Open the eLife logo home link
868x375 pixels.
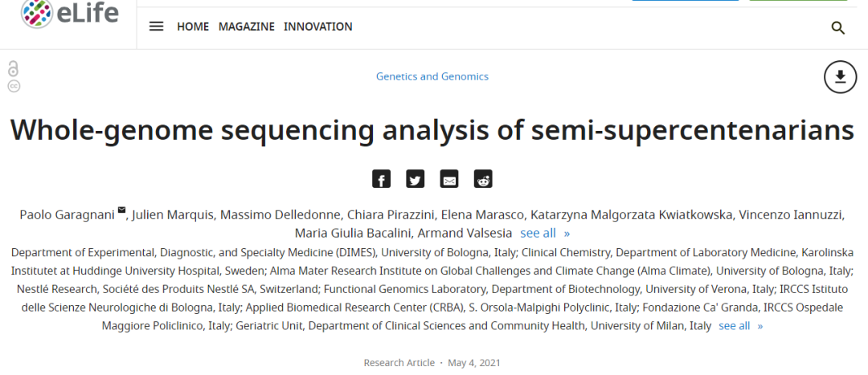click(x=70, y=14)
